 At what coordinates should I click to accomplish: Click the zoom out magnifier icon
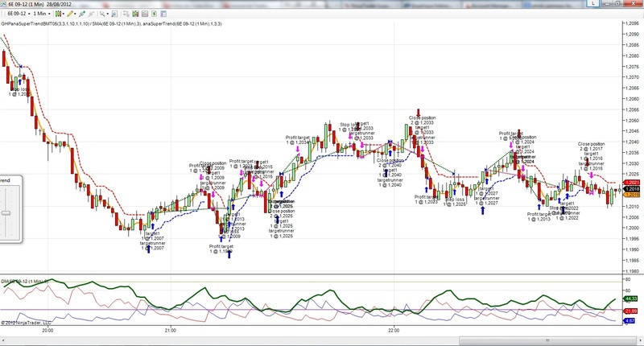click(x=114, y=14)
